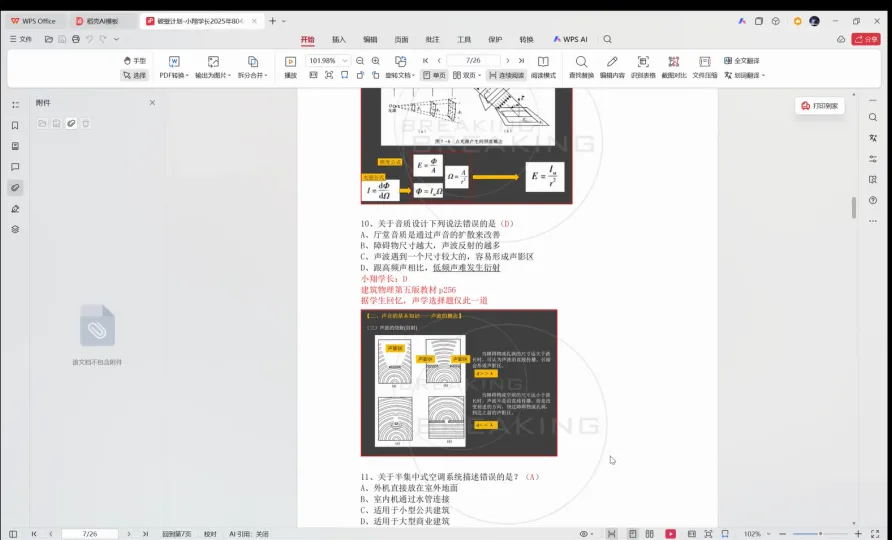Viewport: 892px width, 540px height.
Task: Open the comments panel in left sidebar
Action: pos(15,167)
